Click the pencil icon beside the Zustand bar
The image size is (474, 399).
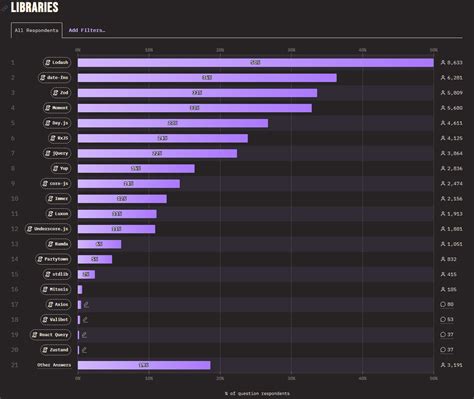coord(84,350)
